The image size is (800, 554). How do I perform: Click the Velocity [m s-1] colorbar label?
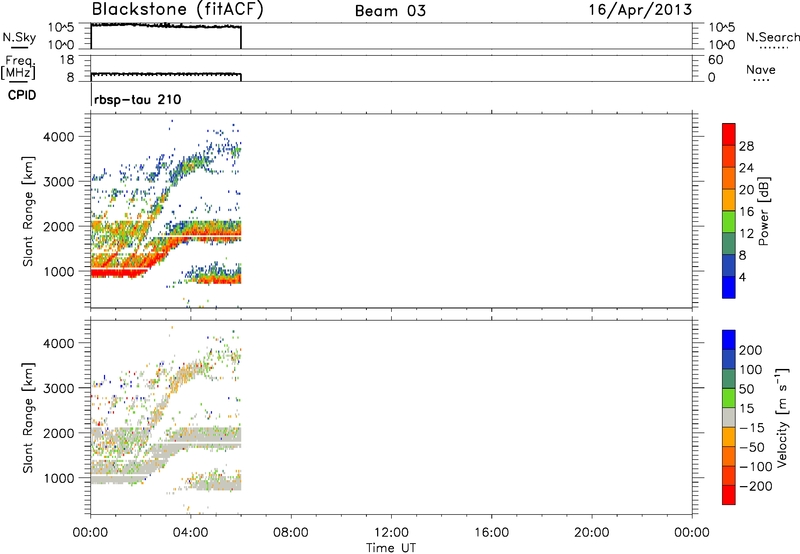tap(782, 417)
